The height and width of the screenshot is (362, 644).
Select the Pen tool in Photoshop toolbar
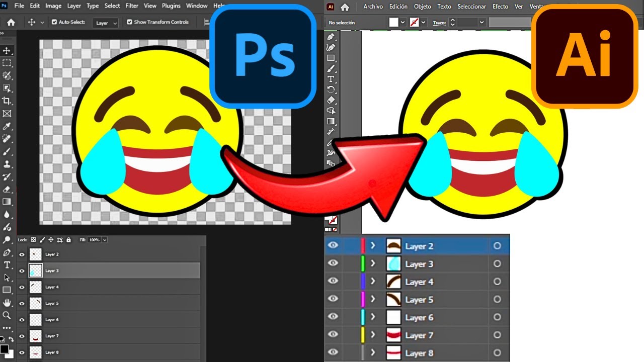[7, 252]
